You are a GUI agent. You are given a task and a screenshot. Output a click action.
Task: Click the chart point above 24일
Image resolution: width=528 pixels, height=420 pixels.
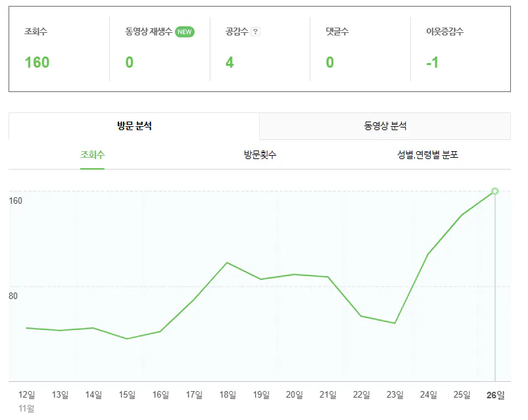click(x=428, y=254)
